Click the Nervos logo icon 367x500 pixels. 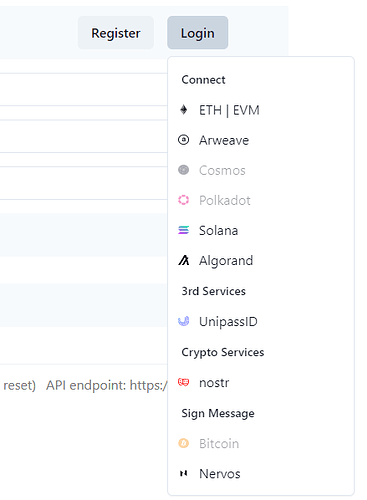[184, 473]
